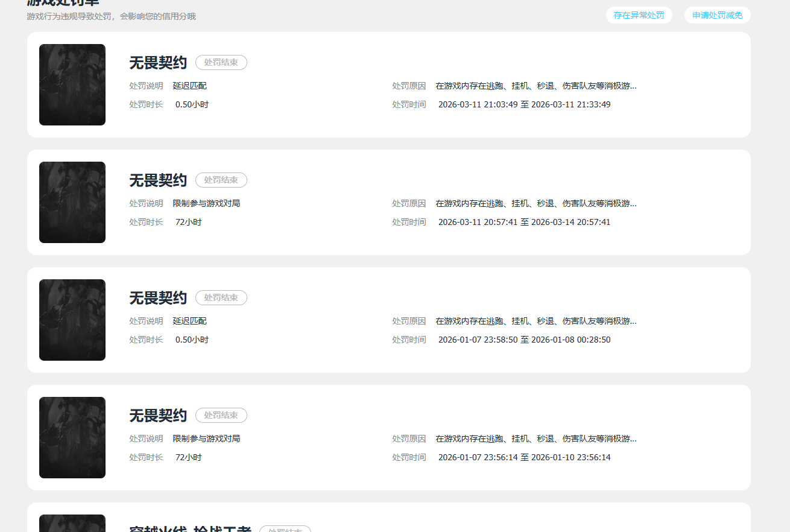Open the 逃跑 link in the fourth penalty card
Viewport: 790px width, 532px height.
pos(496,439)
